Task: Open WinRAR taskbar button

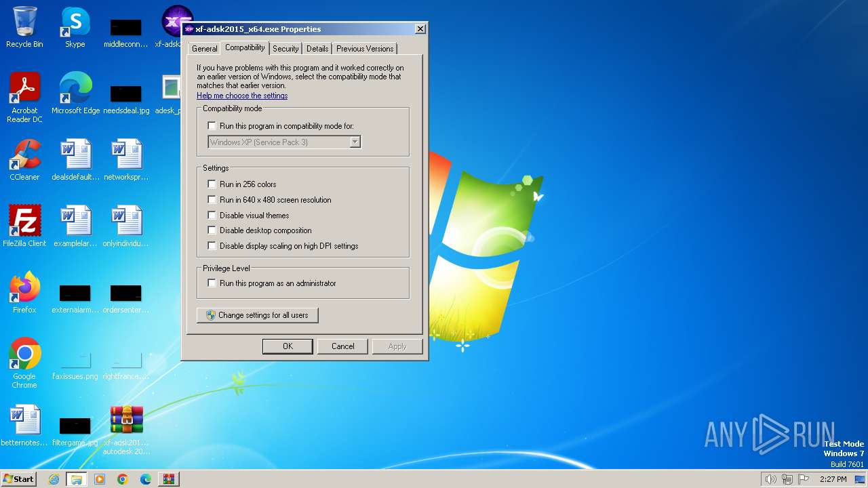Action: [169, 479]
